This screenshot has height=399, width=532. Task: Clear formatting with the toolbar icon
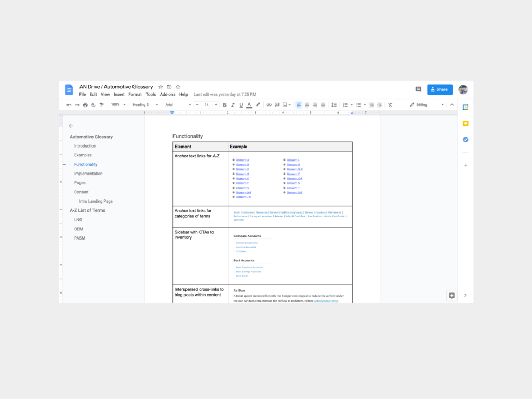390,105
